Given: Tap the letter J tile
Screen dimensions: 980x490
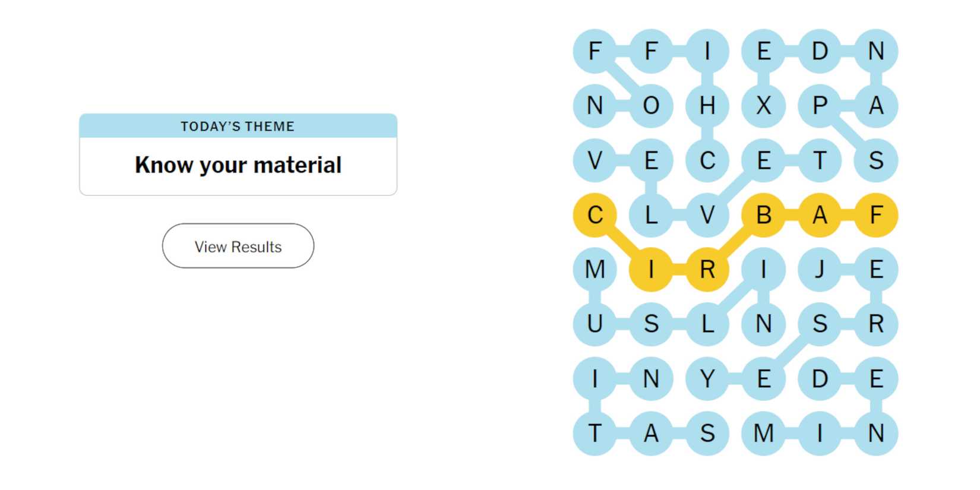Looking at the screenshot, I should [x=820, y=270].
